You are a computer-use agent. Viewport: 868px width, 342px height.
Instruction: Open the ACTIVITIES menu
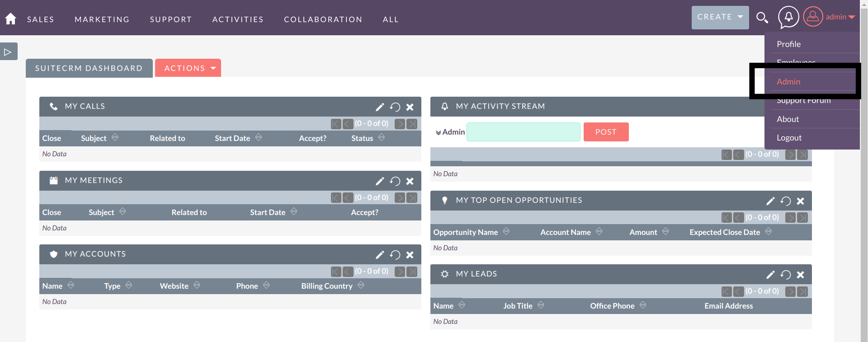[238, 19]
